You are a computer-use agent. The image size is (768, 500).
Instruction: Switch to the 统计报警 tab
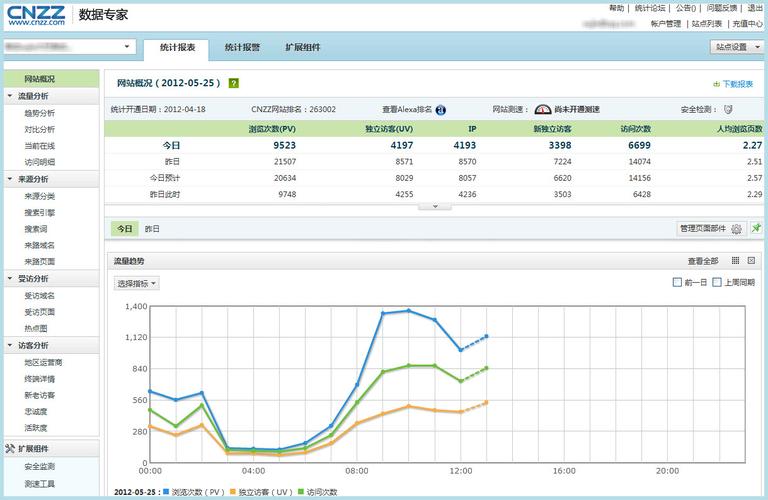242,47
